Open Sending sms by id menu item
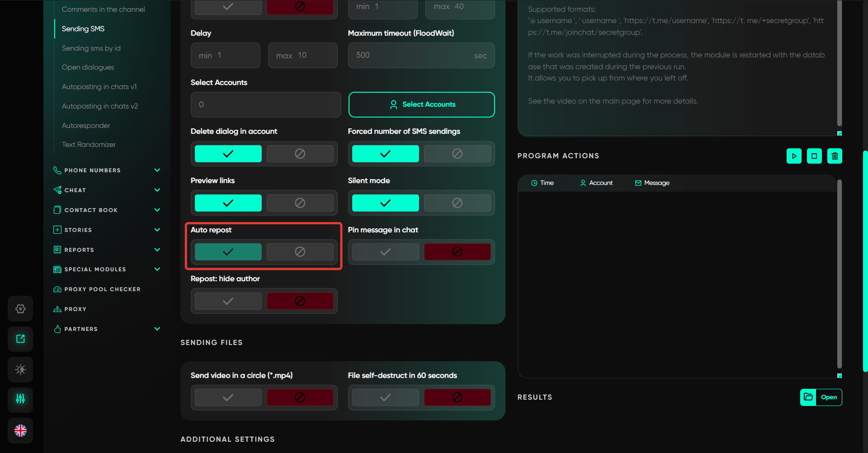This screenshot has width=868, height=453. coord(91,48)
